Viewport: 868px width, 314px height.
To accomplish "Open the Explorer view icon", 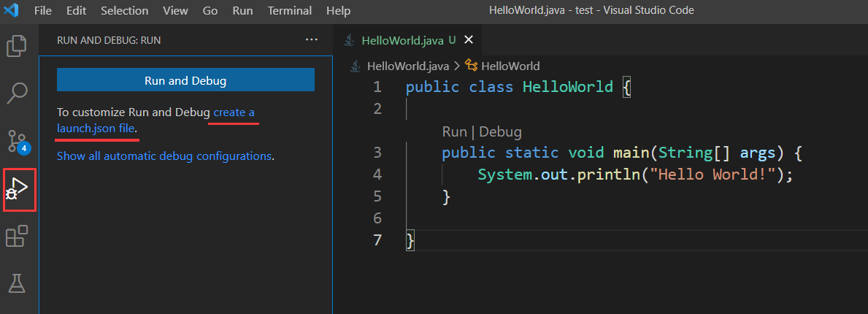I will point(17,47).
